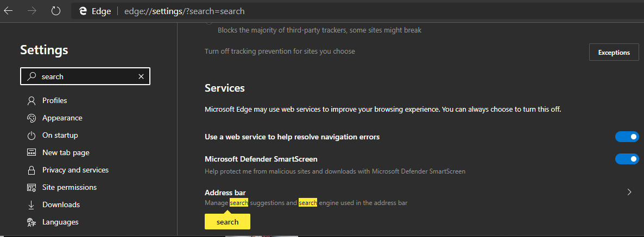Expand Address bar settings chevron
Screen dimensions: 644x237
[629, 192]
